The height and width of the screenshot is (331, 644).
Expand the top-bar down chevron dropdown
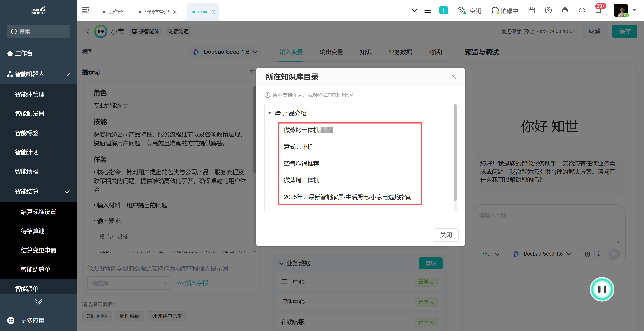point(414,10)
